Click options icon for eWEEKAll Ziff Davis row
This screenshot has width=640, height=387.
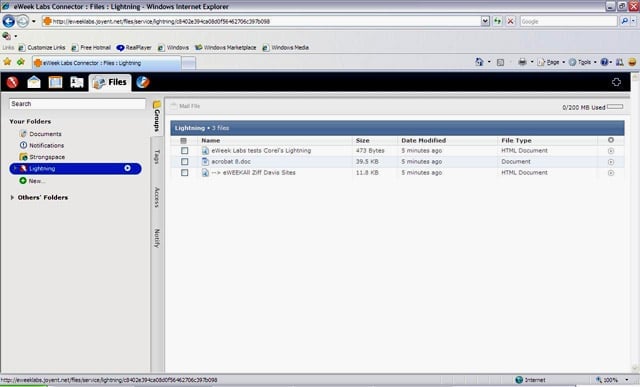point(611,173)
